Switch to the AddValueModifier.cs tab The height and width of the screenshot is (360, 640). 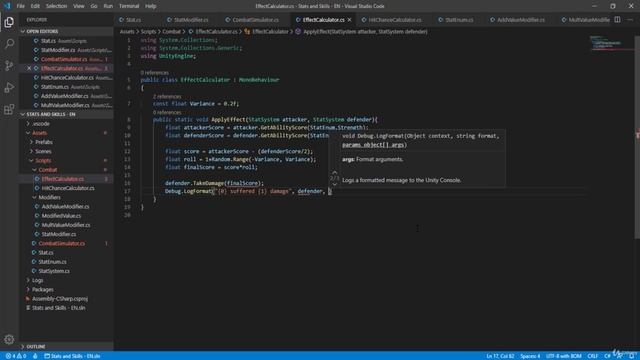(520, 20)
